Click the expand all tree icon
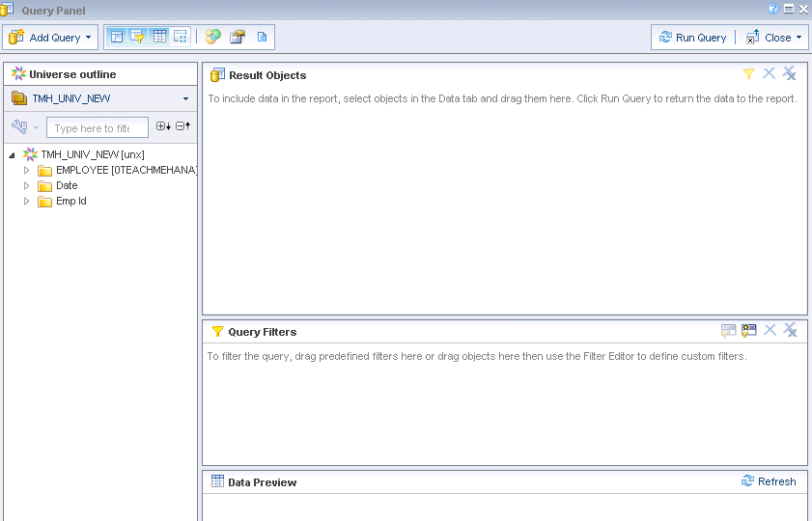This screenshot has width=812, height=521. [163, 125]
